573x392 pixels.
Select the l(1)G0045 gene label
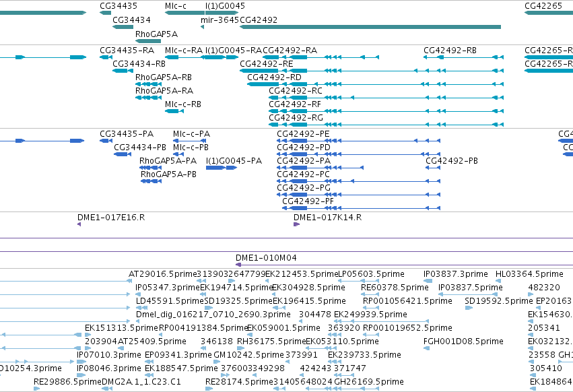pyautogui.click(x=225, y=6)
